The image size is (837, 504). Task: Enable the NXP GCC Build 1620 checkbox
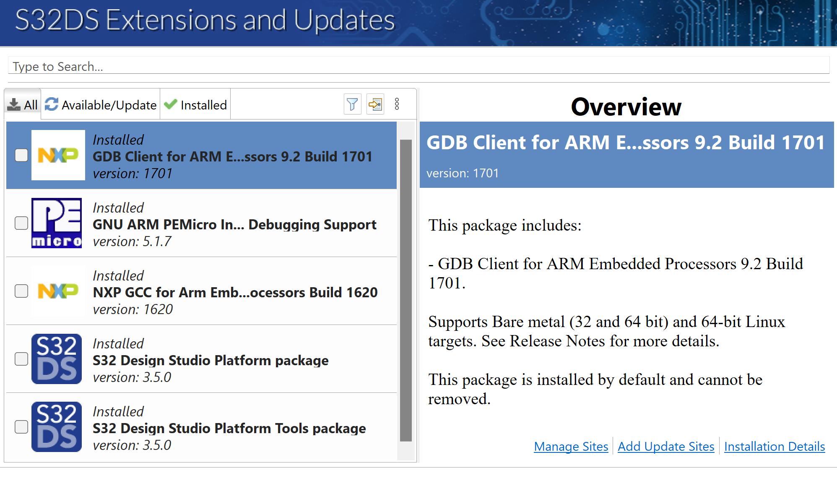[21, 291]
